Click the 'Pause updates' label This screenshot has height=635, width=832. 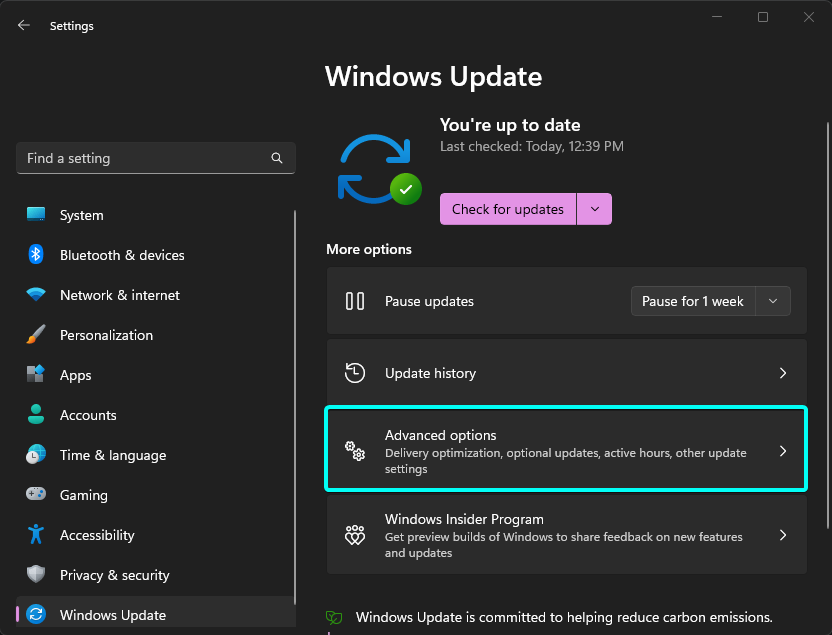[429, 301]
